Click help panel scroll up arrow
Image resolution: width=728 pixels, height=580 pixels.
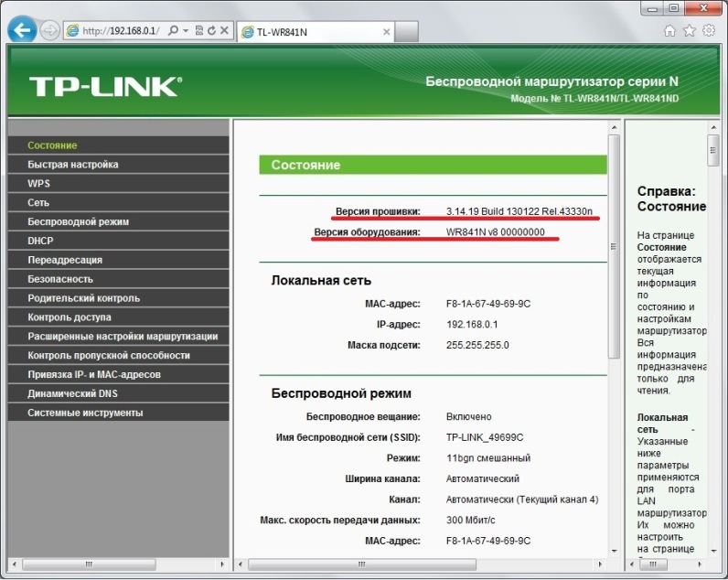713,127
